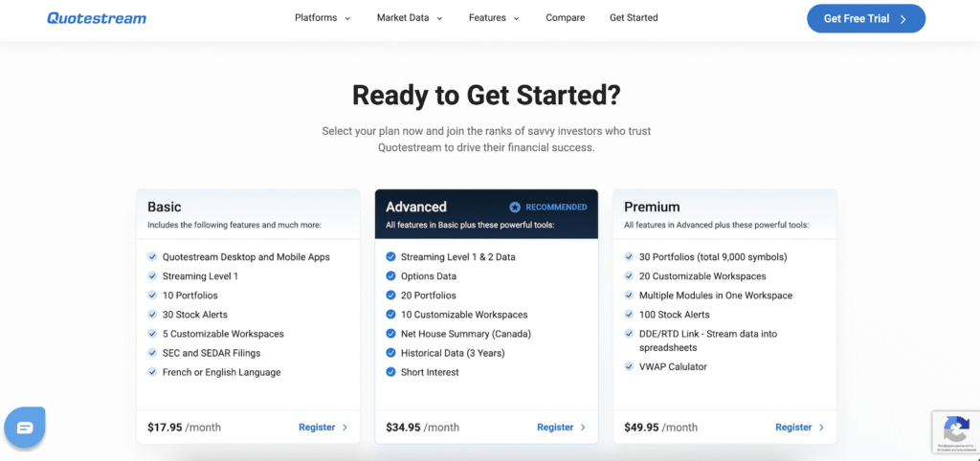Click the Basic plan title
Viewport: 980px width, 461px height.
click(x=165, y=207)
